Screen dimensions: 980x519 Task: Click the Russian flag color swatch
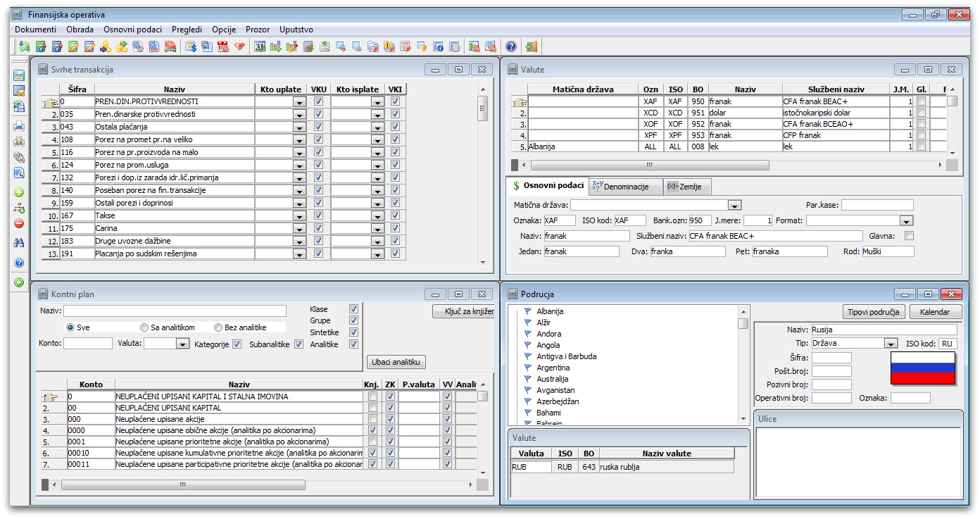pos(922,368)
